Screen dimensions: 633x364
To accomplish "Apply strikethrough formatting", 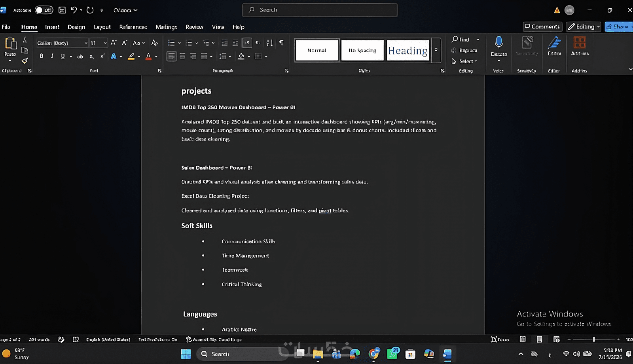I will [x=80, y=57].
